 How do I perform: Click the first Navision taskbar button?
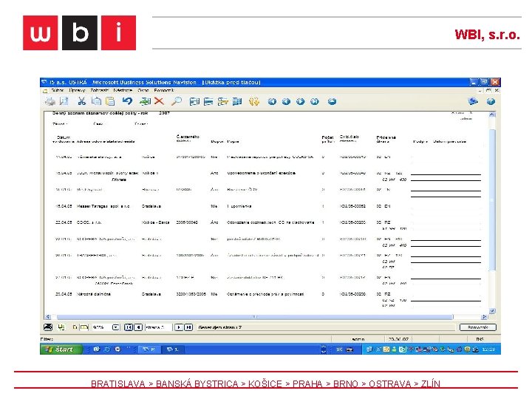(x=149, y=349)
